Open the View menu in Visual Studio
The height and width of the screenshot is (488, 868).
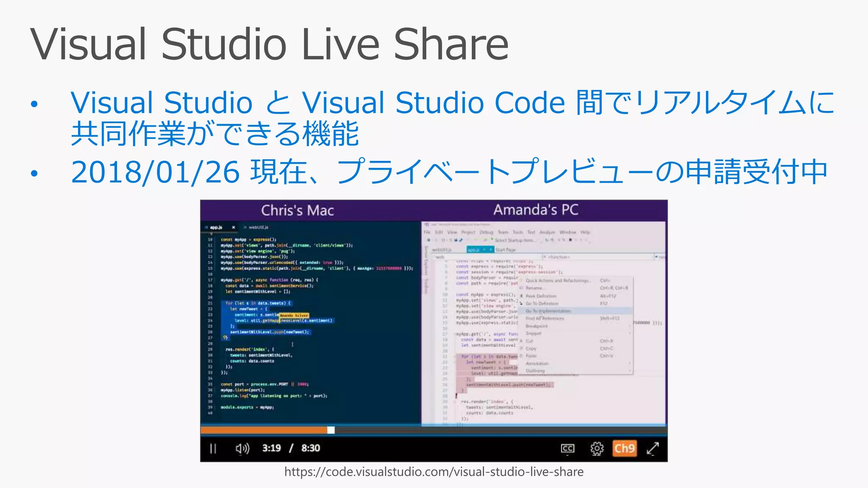point(452,232)
